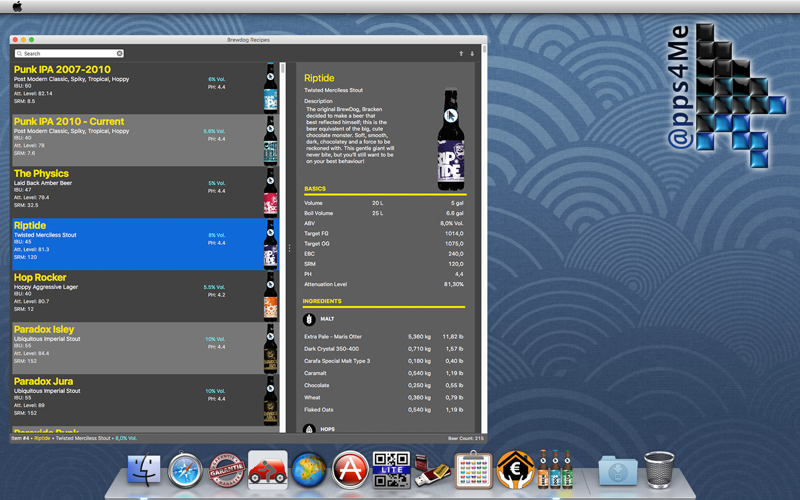Open the Brewdog Recipes bottles icon in Dock
This screenshot has width=800, height=500.
(556, 469)
